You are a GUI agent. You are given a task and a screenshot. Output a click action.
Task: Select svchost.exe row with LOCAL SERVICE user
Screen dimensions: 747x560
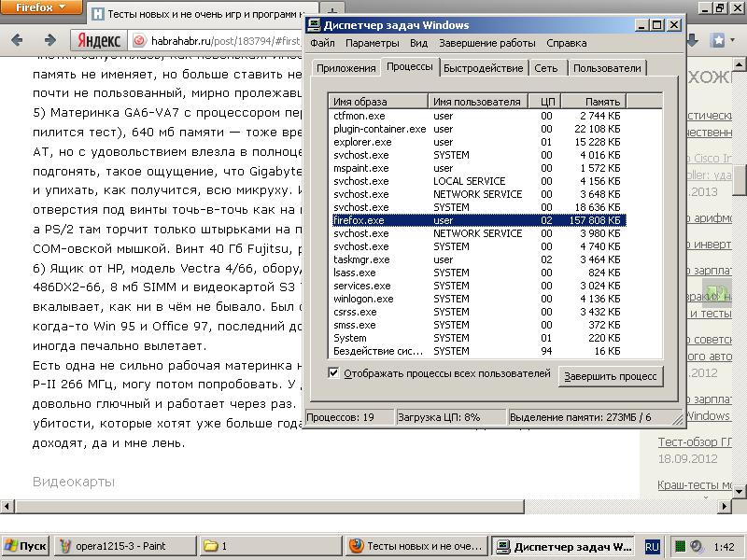pos(478,181)
